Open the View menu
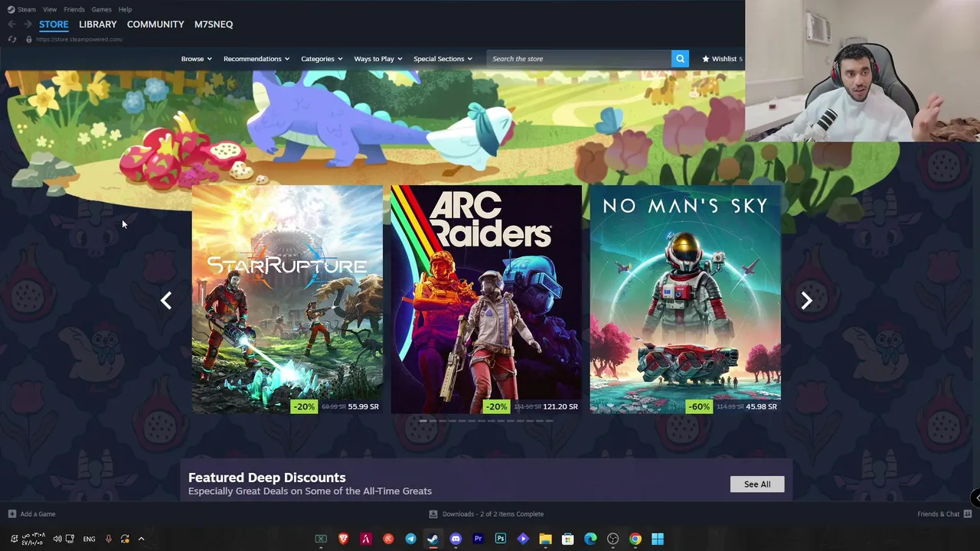 (x=50, y=9)
